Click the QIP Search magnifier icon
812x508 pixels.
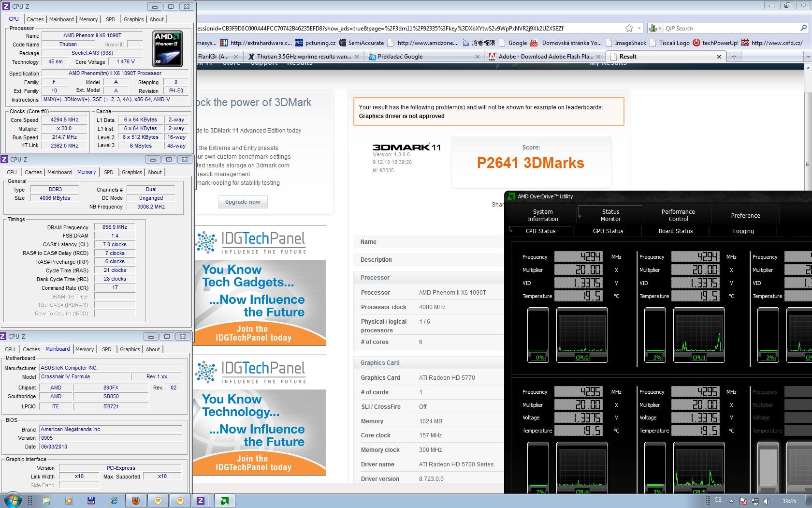click(x=803, y=28)
